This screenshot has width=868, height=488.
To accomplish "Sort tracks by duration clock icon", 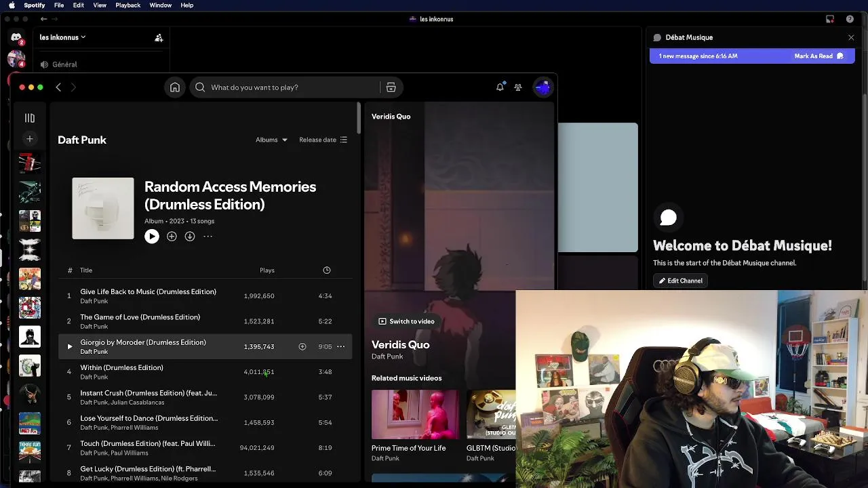I will pos(327,270).
